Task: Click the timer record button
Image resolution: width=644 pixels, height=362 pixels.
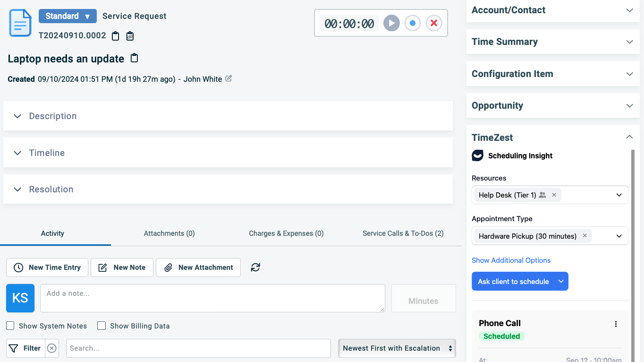Action: click(413, 23)
